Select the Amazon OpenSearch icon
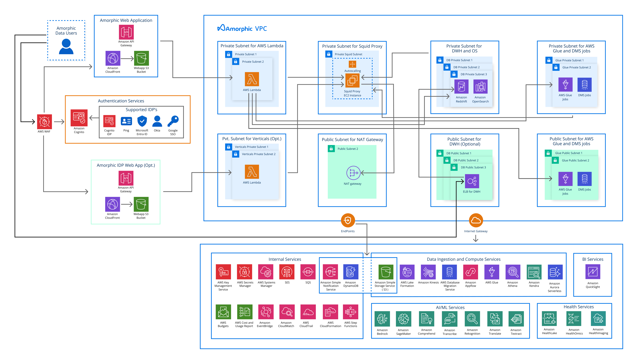 point(480,87)
